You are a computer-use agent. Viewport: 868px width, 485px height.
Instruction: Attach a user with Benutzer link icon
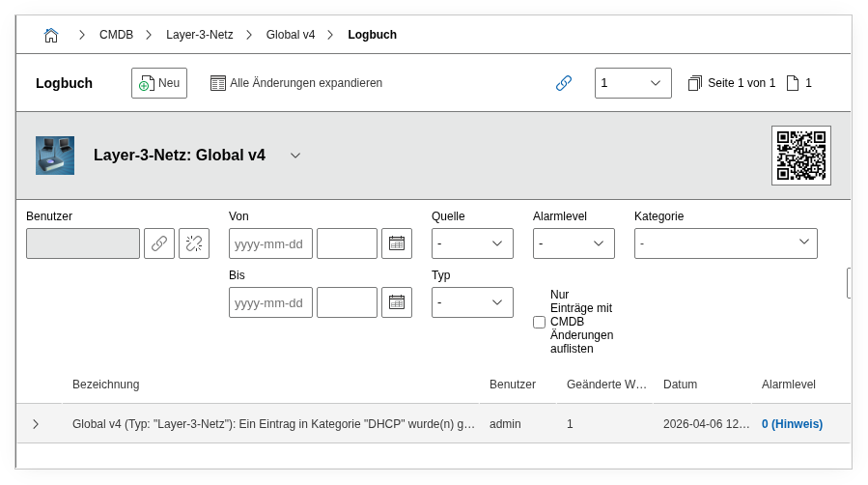pos(159,243)
